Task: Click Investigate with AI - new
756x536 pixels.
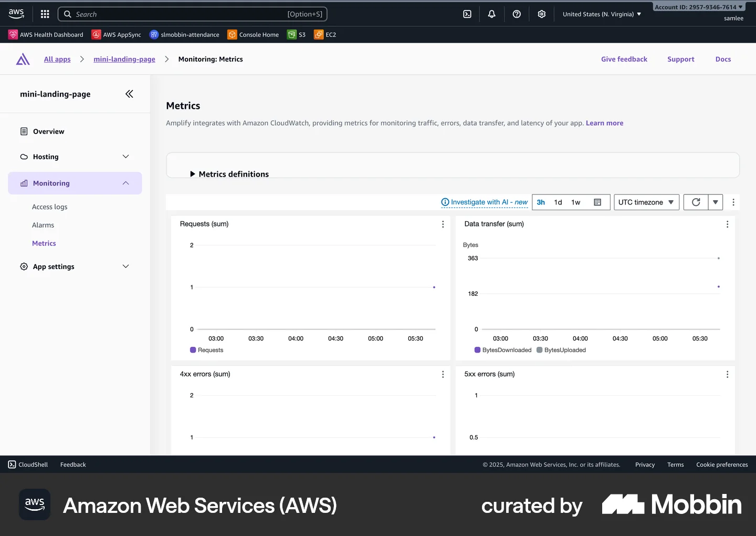Action: tap(489, 202)
